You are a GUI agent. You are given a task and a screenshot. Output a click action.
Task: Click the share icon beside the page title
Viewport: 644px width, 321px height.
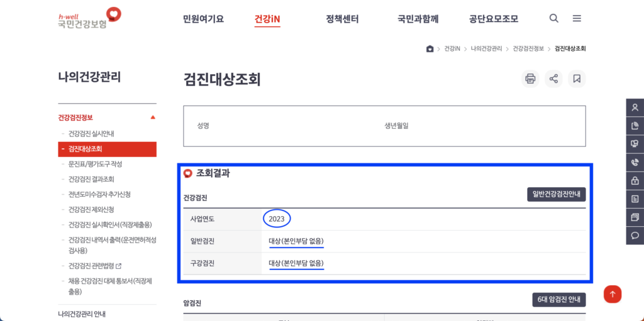pos(553,79)
